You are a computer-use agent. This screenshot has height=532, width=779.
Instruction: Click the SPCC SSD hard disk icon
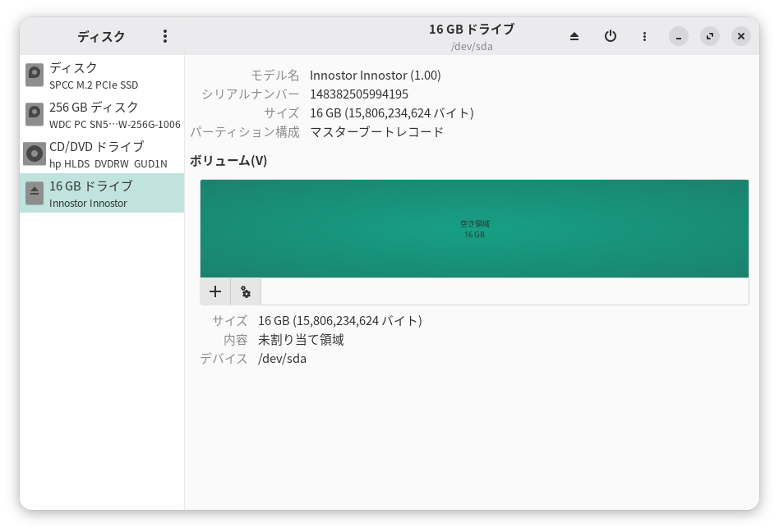35,76
